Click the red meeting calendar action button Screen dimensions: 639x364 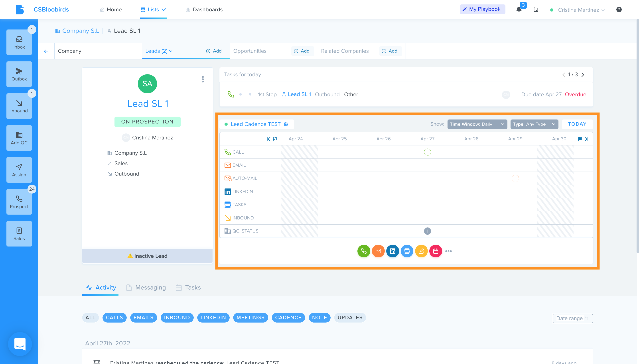pos(436,251)
